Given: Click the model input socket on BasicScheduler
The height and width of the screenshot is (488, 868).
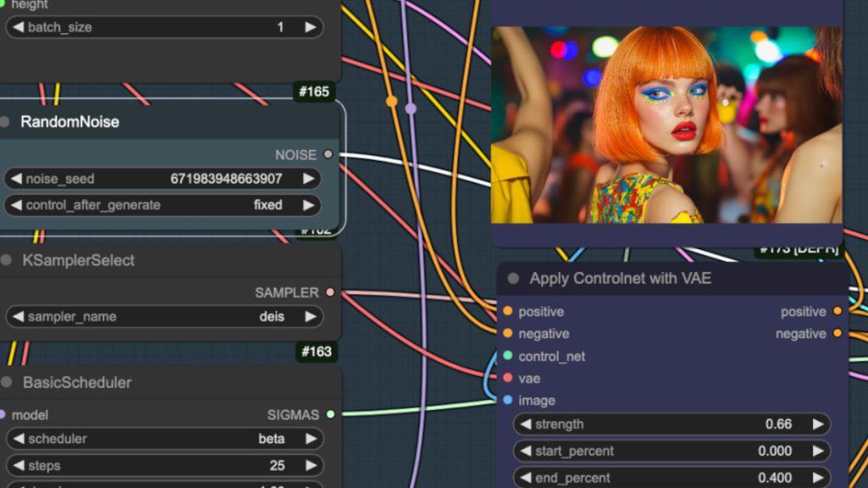Looking at the screenshot, I should coord(3,414).
